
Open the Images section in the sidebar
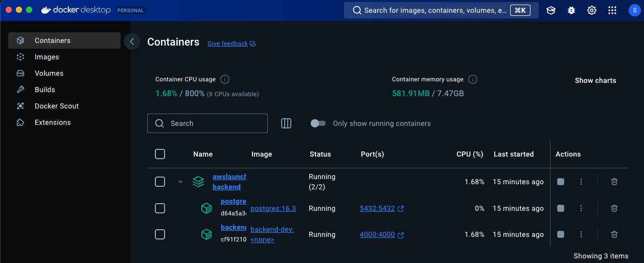[64, 57]
